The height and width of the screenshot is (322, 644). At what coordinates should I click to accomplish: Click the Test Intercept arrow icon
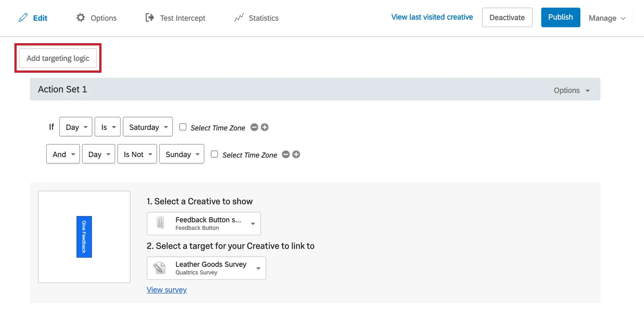(x=150, y=17)
